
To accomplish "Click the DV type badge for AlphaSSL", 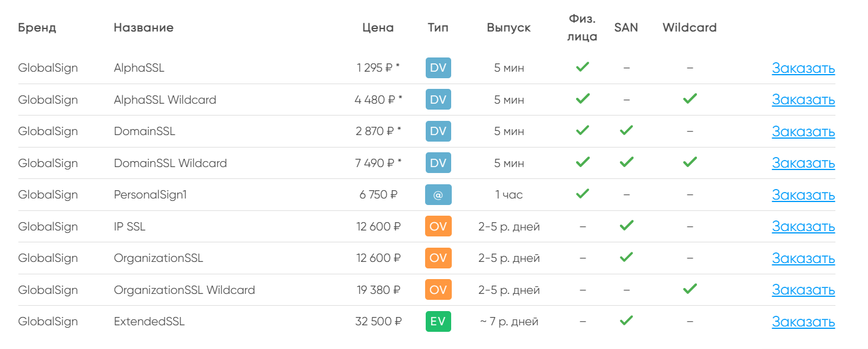I will 438,68.
